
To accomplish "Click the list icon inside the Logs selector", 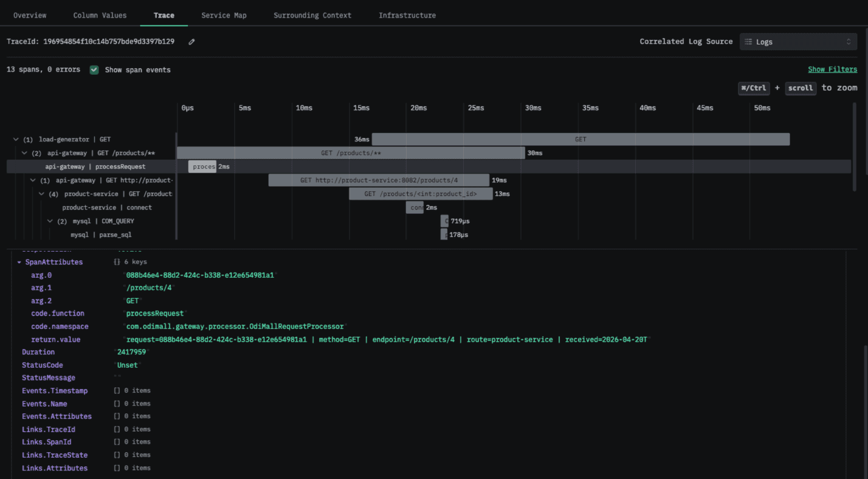I will pyautogui.click(x=748, y=42).
